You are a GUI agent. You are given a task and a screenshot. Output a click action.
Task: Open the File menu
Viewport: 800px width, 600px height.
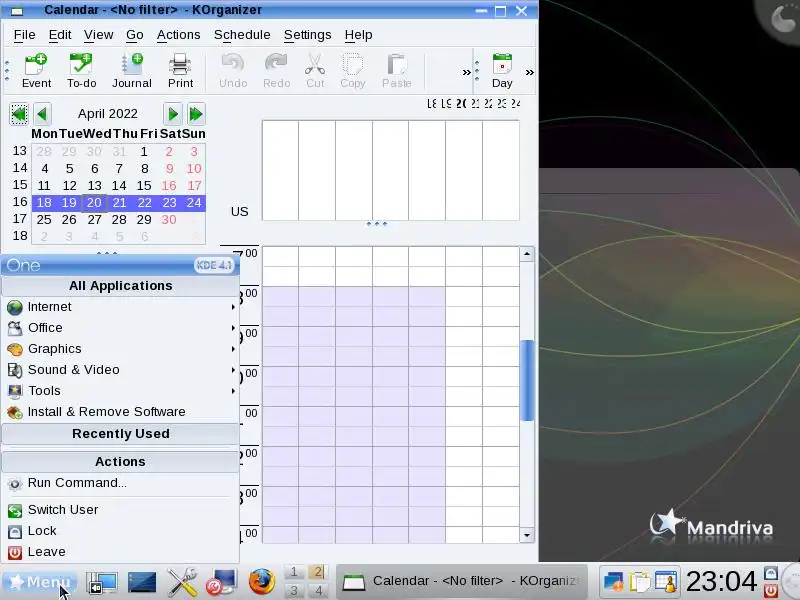(24, 35)
